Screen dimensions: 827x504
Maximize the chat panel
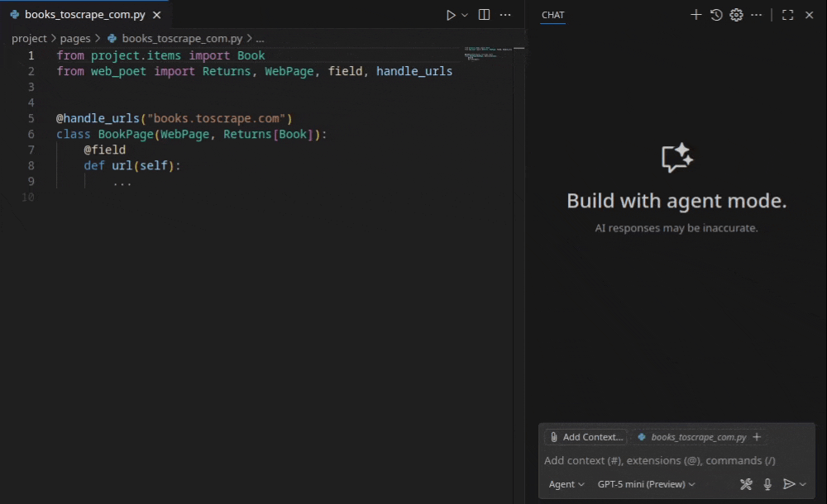pos(787,15)
